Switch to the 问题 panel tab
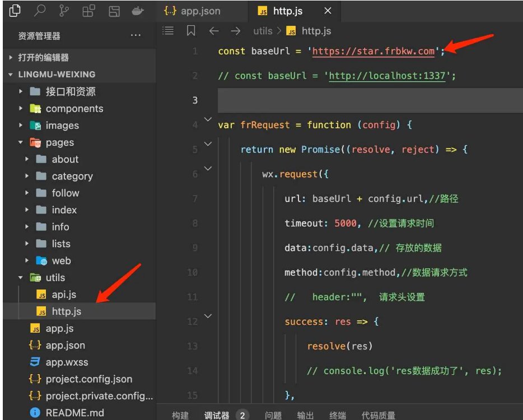This screenshot has height=420, width=523. point(273,416)
